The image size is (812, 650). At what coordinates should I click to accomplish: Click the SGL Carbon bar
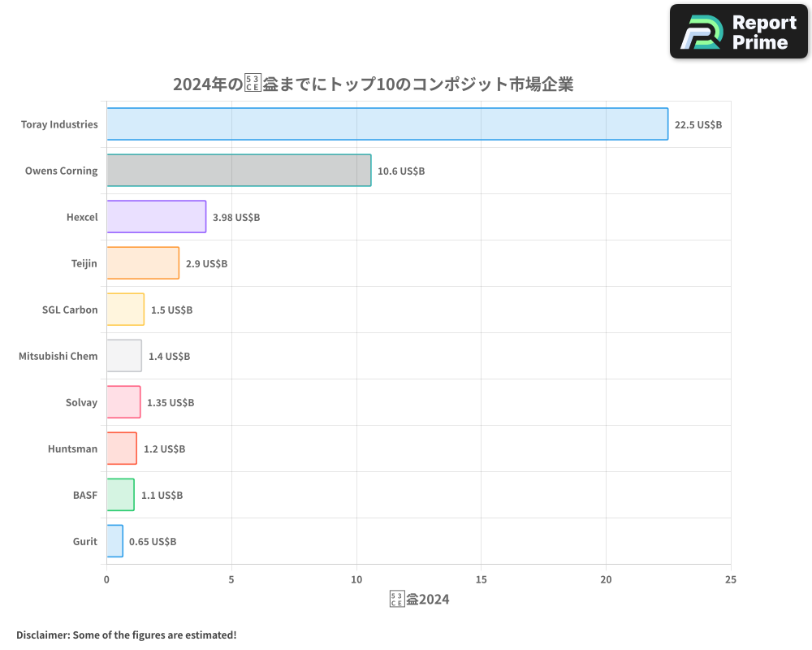click(126, 310)
